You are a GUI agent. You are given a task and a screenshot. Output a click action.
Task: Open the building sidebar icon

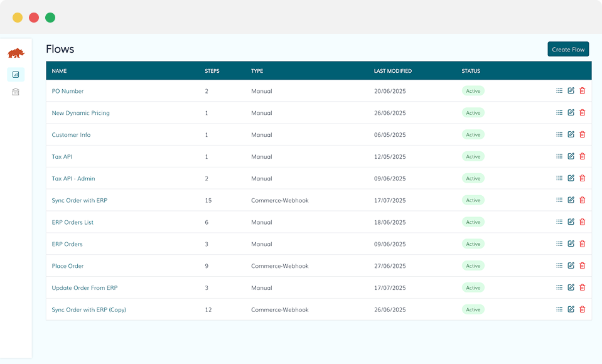coord(16,92)
